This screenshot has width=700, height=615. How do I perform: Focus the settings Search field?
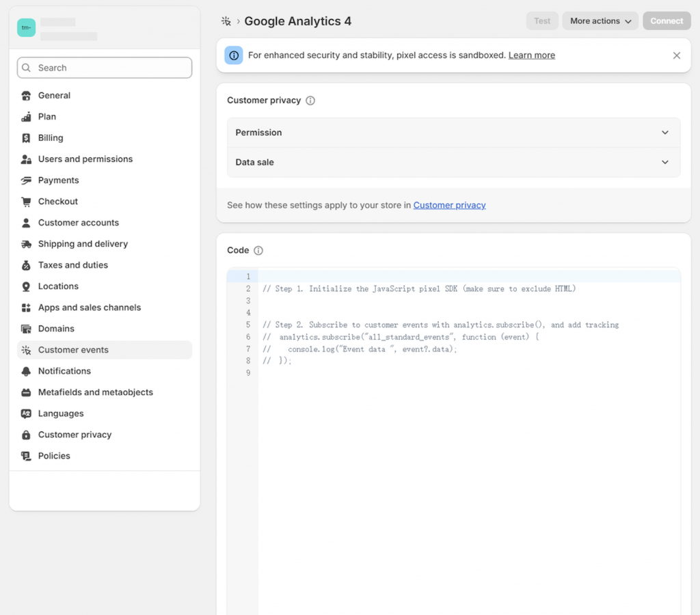click(105, 68)
